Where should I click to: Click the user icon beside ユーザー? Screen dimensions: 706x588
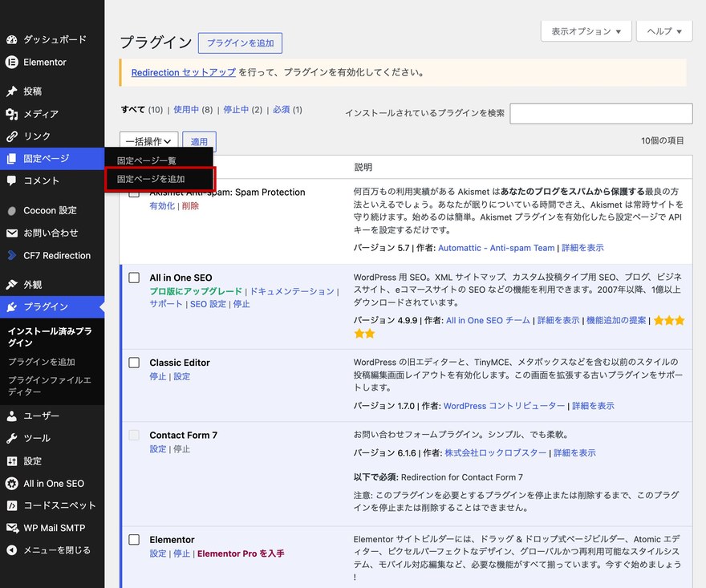point(12,416)
